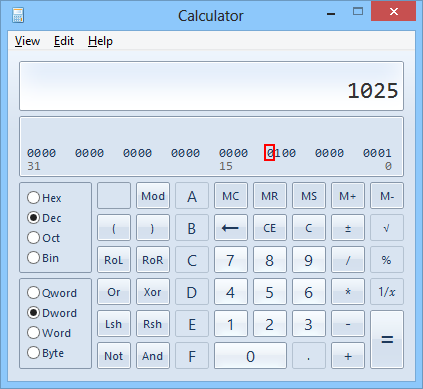Minimize the Calculator window
The height and width of the screenshot is (389, 423).
(x=331, y=14)
